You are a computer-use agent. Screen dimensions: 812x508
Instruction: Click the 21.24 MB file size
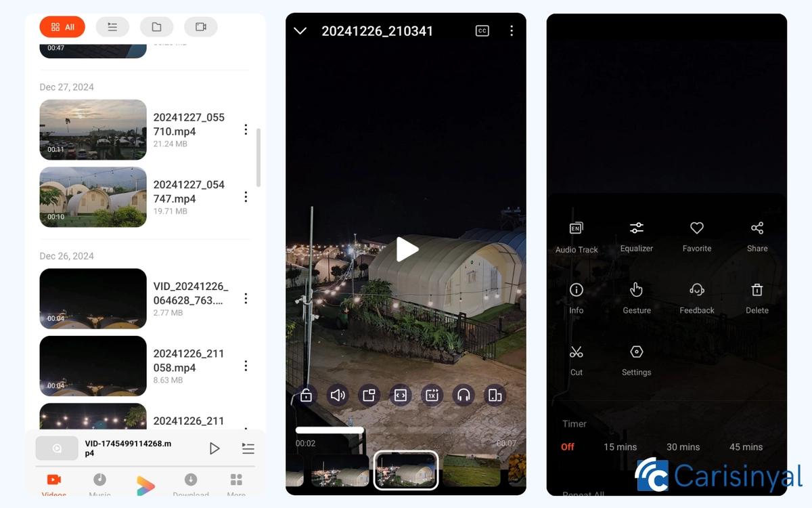(171, 144)
